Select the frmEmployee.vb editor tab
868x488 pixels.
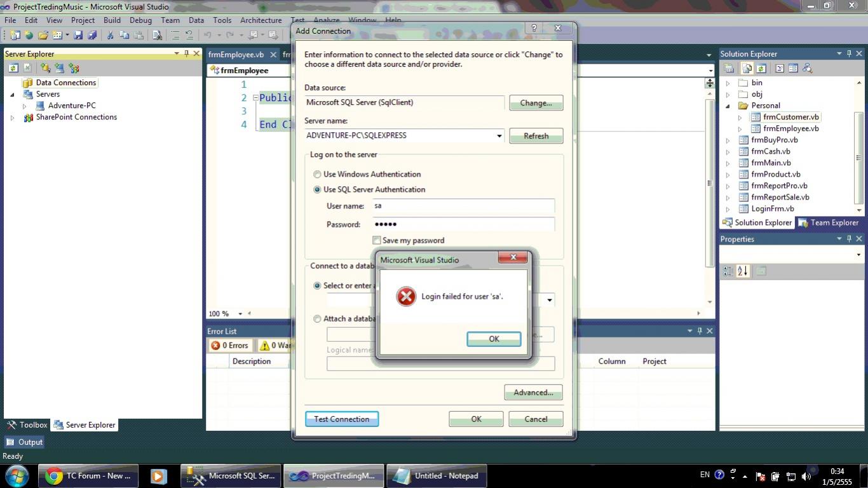point(243,55)
